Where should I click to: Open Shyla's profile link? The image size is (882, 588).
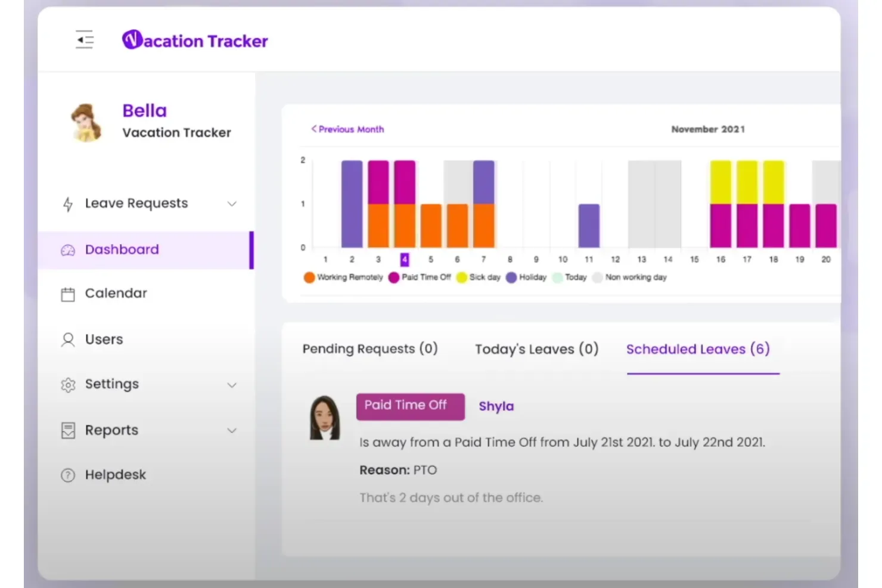tap(496, 406)
